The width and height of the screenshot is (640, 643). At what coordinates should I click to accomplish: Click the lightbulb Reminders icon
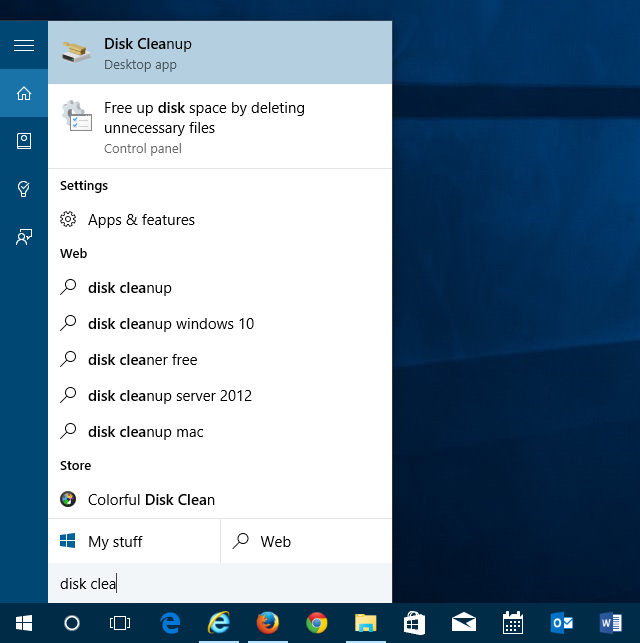[x=24, y=189]
